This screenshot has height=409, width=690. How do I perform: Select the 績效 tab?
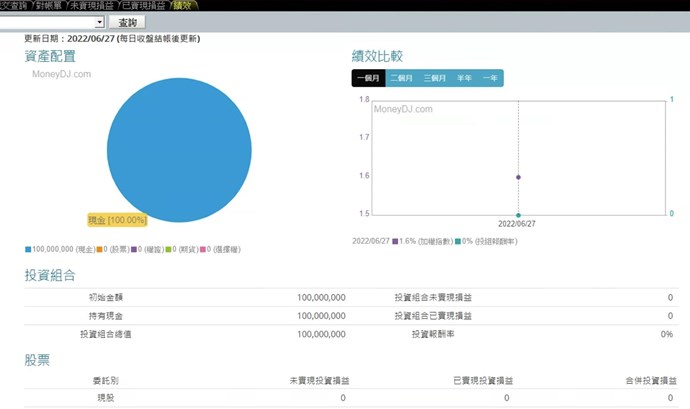(184, 5)
